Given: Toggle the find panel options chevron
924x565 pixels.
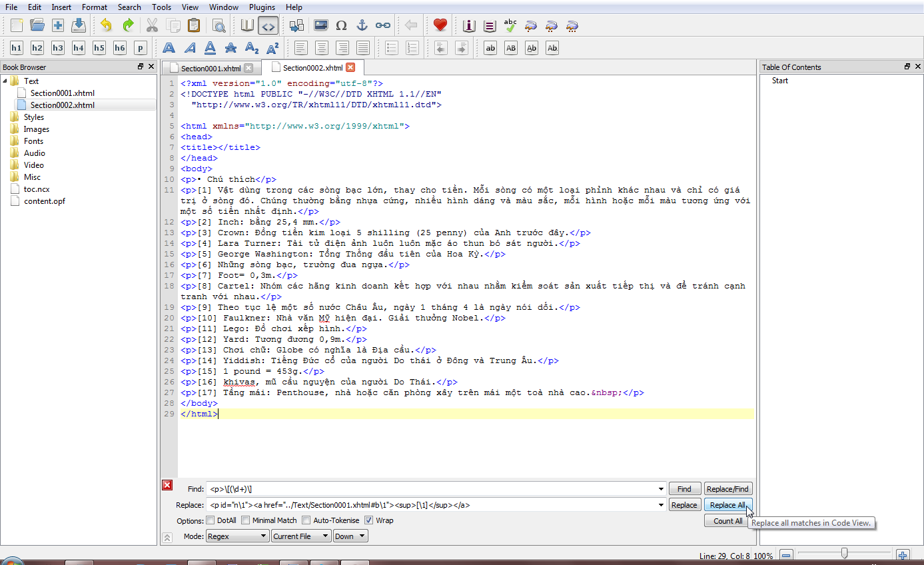Looking at the screenshot, I should (x=167, y=537).
